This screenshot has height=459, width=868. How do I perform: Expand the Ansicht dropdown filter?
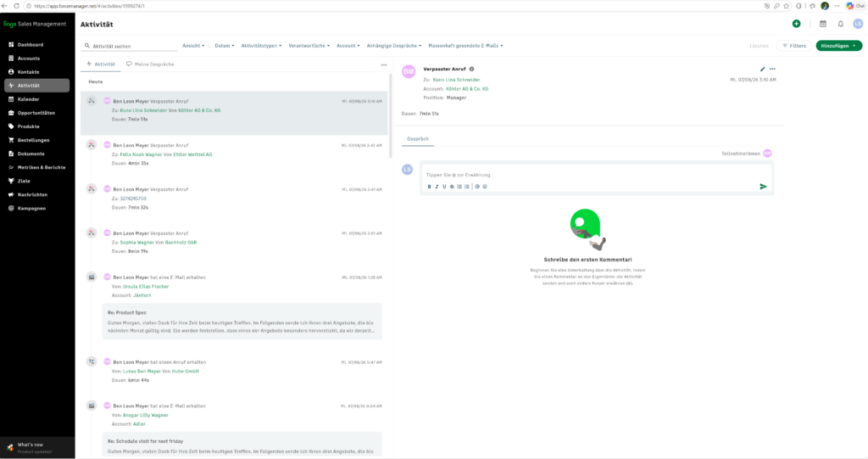point(193,46)
